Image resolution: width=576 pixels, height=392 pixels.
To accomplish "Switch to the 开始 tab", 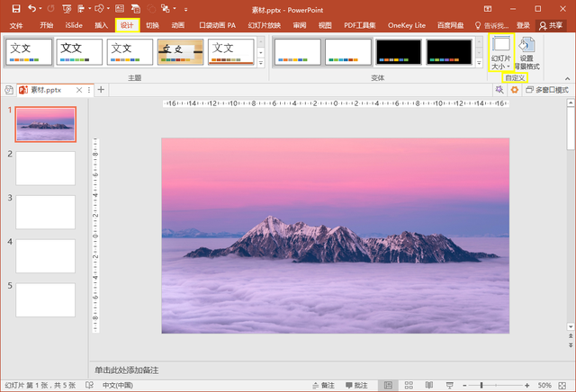I will coord(46,25).
